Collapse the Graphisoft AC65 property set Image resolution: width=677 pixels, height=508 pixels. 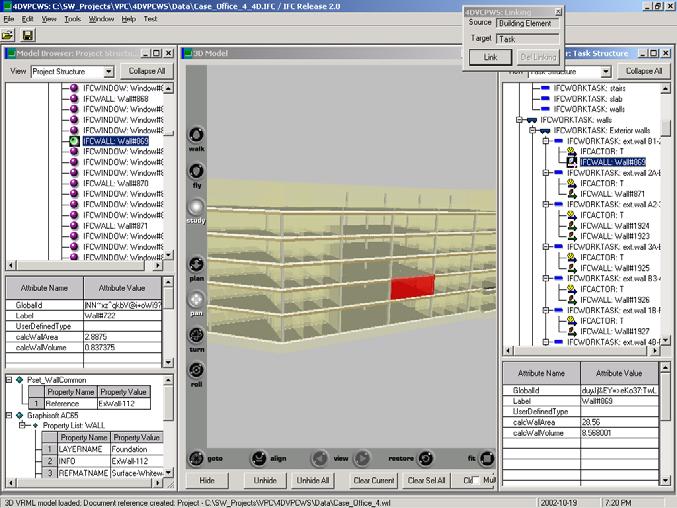pyautogui.click(x=9, y=415)
